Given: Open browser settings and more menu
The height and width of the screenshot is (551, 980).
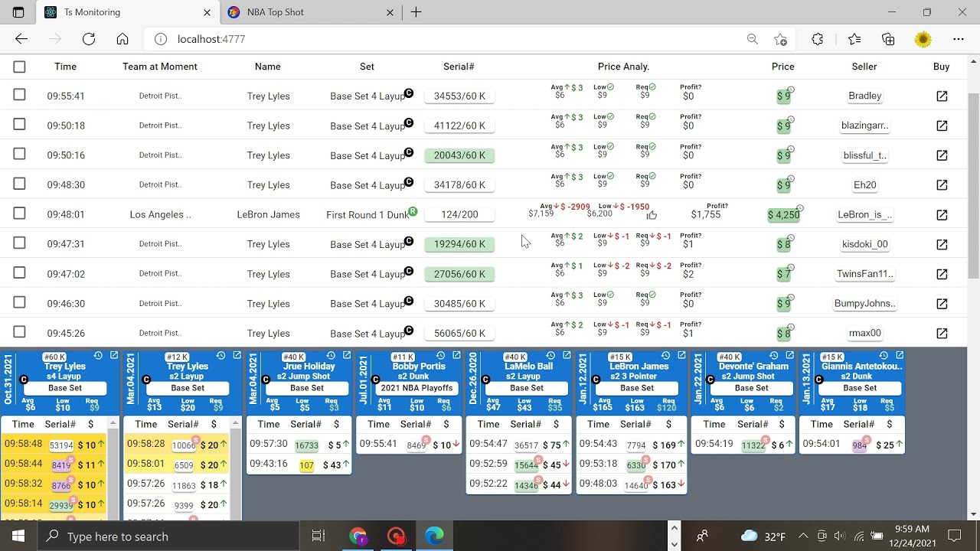Looking at the screenshot, I should click(959, 39).
